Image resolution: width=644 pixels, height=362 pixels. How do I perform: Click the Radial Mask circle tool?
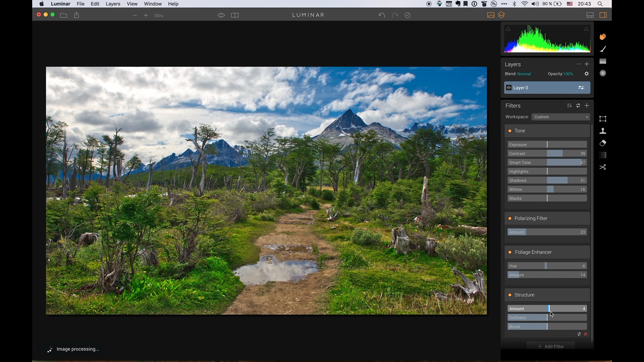point(603,73)
